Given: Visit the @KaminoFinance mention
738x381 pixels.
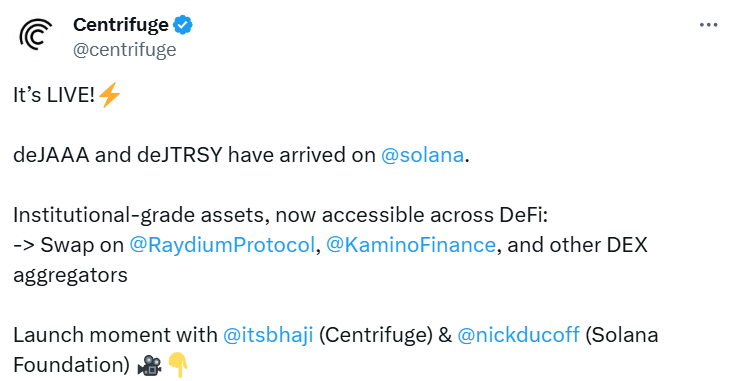Looking at the screenshot, I should [410, 245].
